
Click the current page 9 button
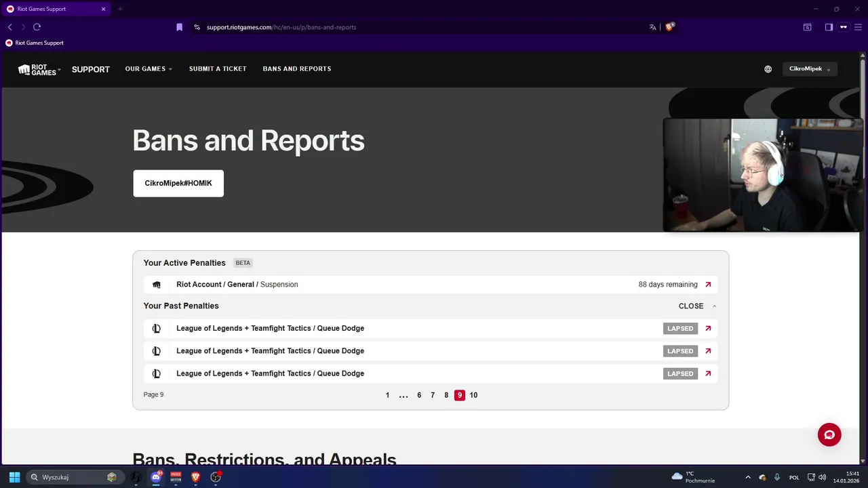tap(460, 395)
